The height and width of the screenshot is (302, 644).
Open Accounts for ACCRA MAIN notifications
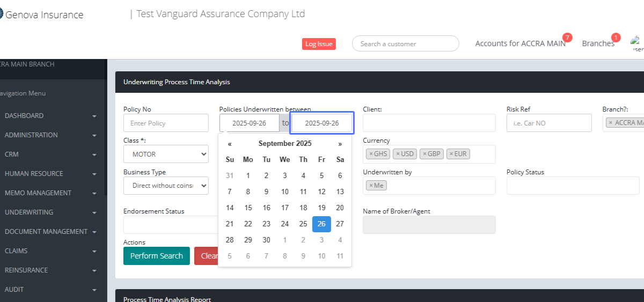click(x=520, y=43)
